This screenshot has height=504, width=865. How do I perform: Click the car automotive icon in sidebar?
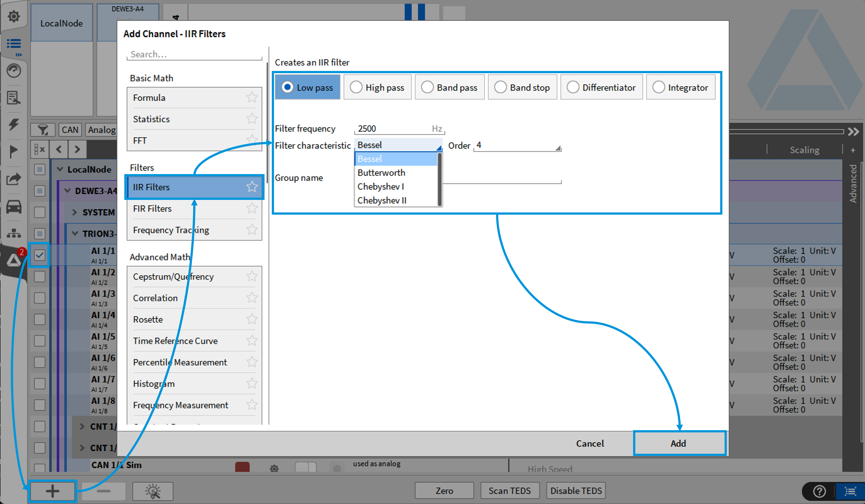(x=14, y=207)
